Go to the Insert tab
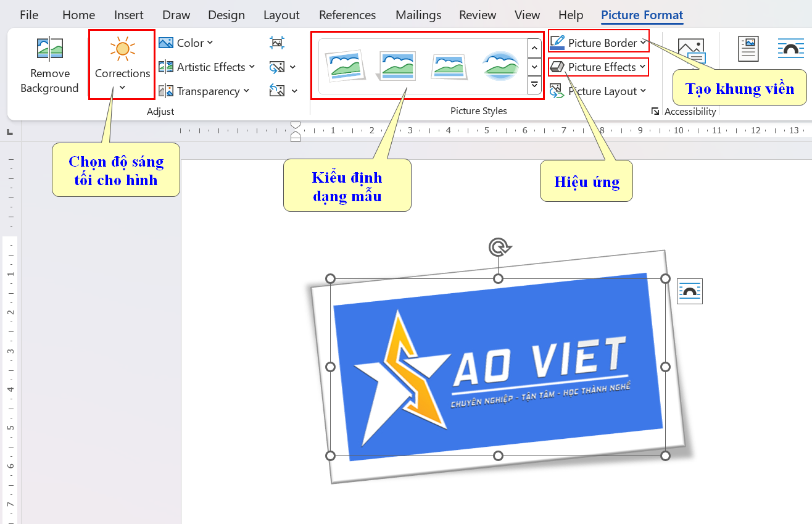The height and width of the screenshot is (524, 812). (129, 15)
